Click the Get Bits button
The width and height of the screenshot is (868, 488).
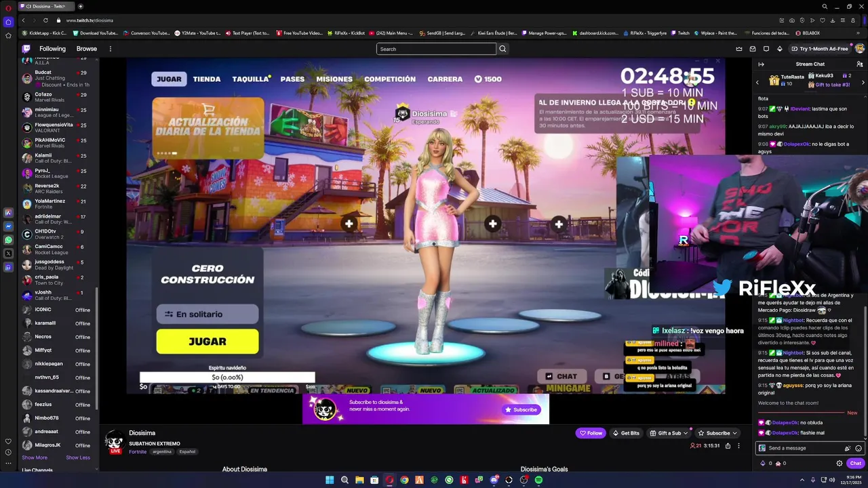[626, 433]
